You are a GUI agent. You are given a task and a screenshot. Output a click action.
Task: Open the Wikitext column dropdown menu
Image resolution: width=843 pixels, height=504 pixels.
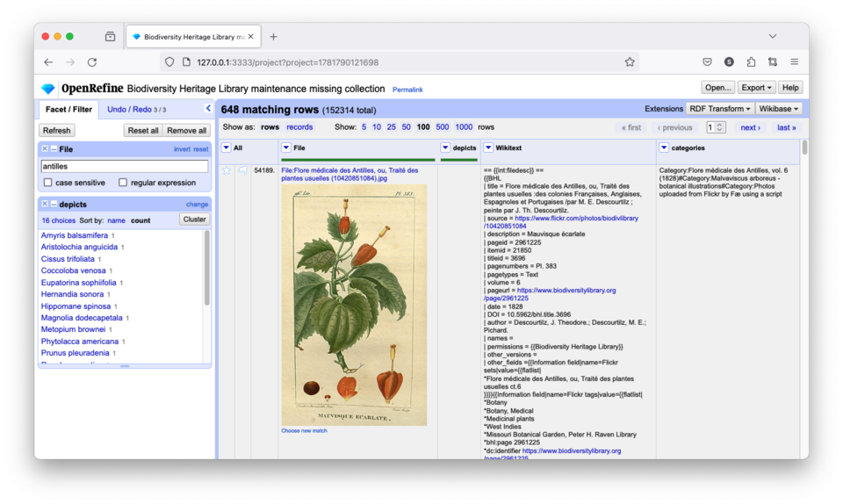pyautogui.click(x=488, y=148)
